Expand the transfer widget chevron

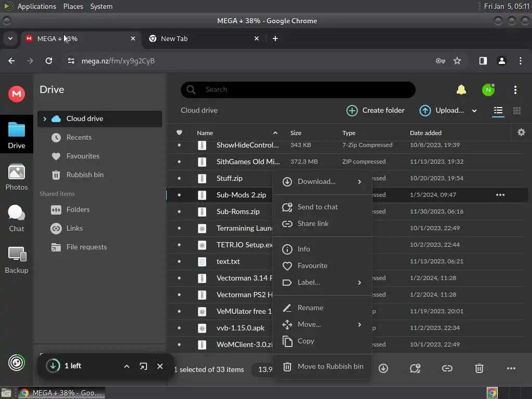click(127, 366)
